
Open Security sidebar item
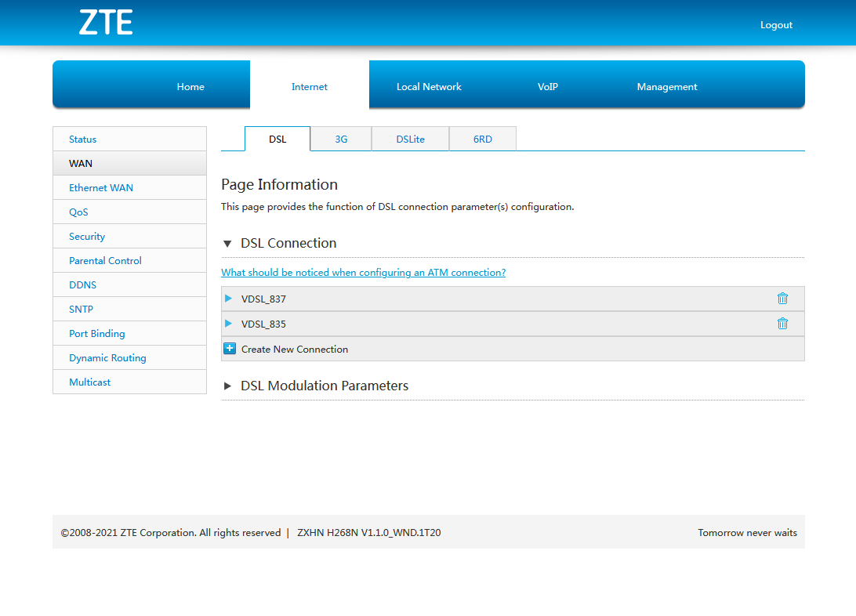130,236
